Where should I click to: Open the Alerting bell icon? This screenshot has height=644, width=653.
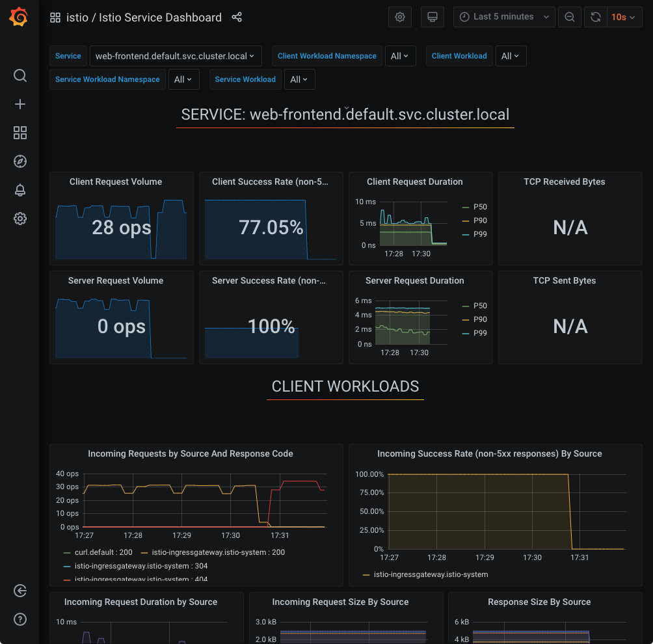tap(20, 190)
